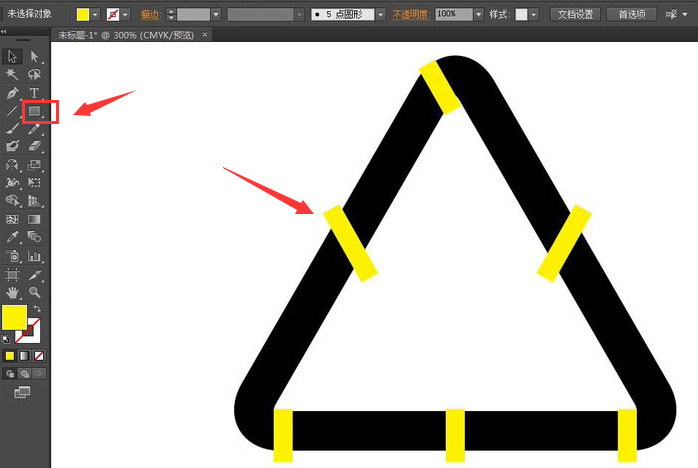Select the Eyedropper tool
The height and width of the screenshot is (468, 698).
(x=12, y=237)
